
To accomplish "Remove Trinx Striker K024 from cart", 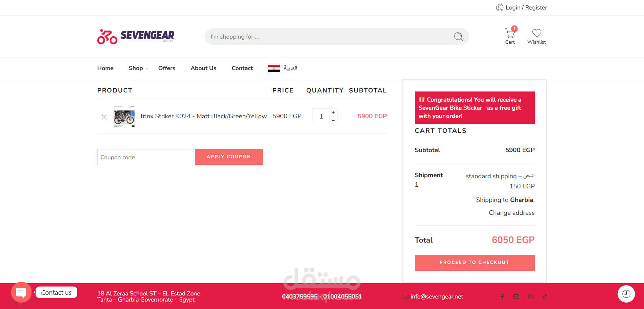I will 104,117.
